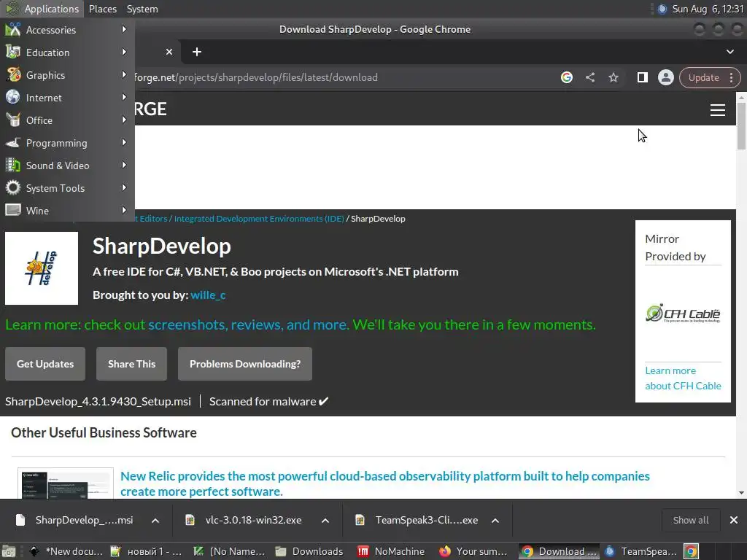Expand options for vlc-3.0.18-win32.exe download
The height and width of the screenshot is (560, 747).
point(325,521)
